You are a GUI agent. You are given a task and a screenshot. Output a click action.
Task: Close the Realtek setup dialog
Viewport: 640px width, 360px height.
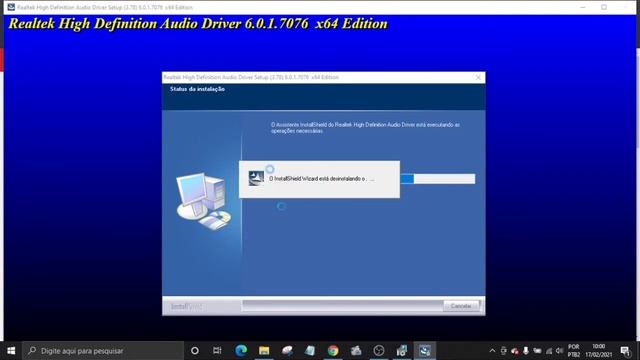478,77
